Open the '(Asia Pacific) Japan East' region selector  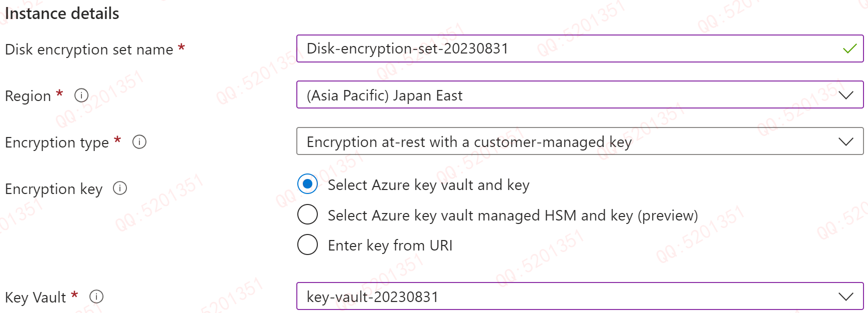click(550, 95)
